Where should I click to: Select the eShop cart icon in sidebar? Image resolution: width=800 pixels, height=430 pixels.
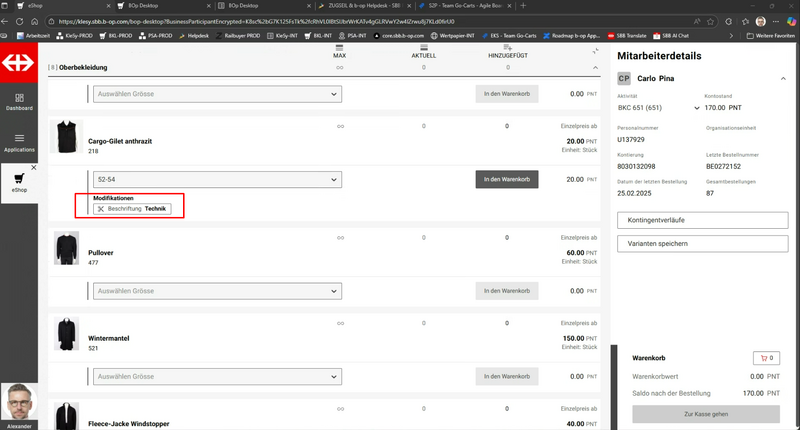(x=18, y=179)
